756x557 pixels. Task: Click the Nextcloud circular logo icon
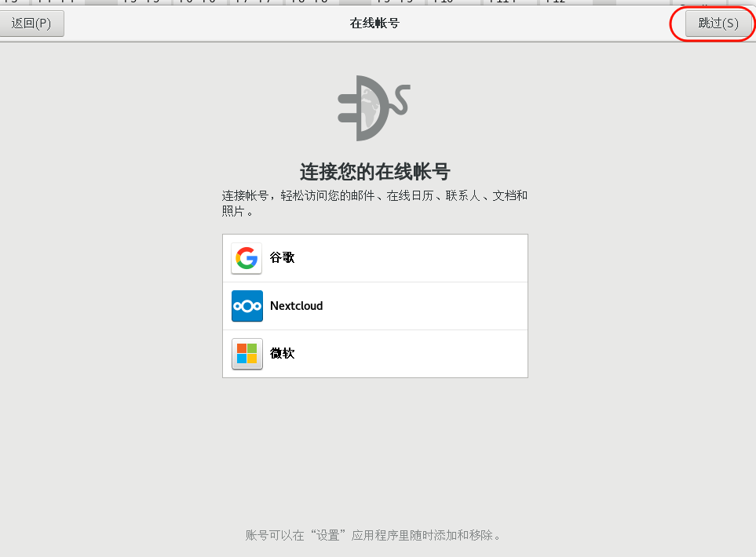247,306
